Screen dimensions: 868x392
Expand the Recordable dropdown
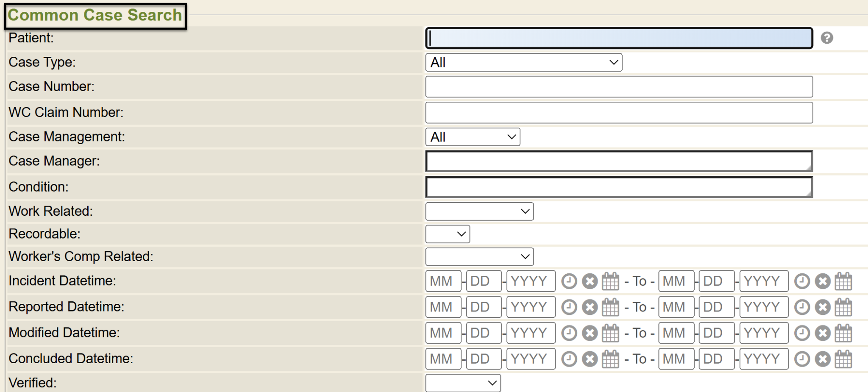(x=448, y=234)
